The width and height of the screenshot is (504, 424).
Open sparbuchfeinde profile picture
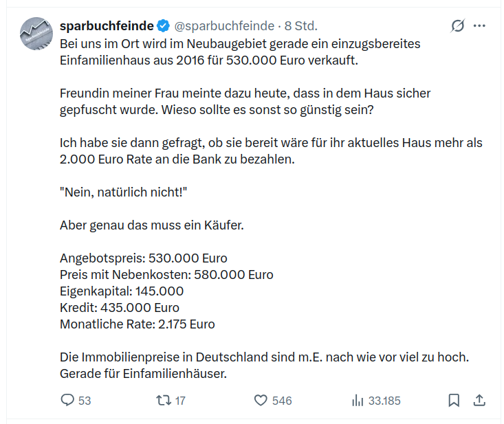point(36,34)
